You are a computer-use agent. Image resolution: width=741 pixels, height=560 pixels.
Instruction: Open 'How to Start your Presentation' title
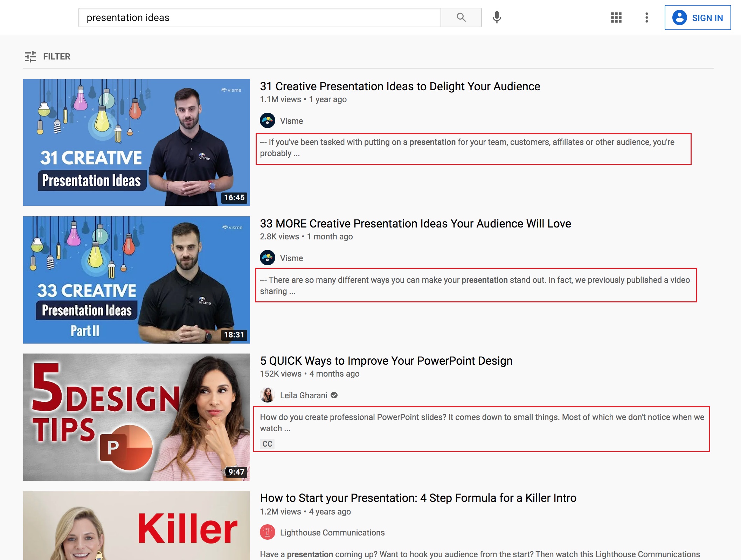pos(418,498)
